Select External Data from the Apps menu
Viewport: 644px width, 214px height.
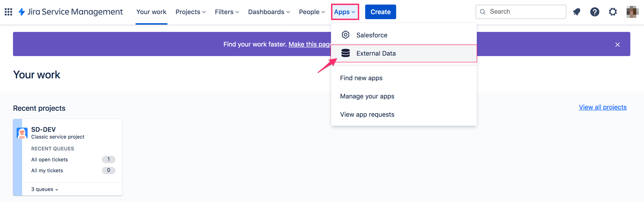403,53
